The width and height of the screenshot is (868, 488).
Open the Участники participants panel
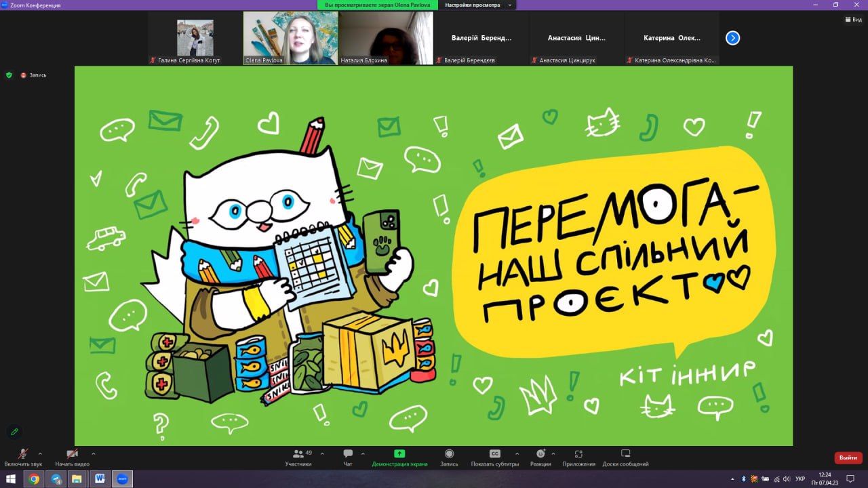[298, 454]
